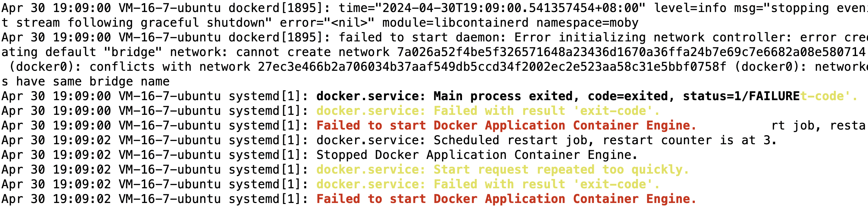Screen dimensions: 868x207
Task: Click the module=libcontainerd text
Action: click(x=455, y=23)
